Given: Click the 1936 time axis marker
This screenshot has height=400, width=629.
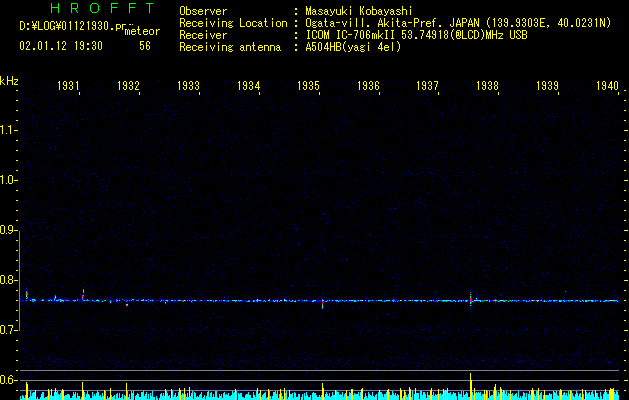Looking at the screenshot, I should tap(368, 85).
